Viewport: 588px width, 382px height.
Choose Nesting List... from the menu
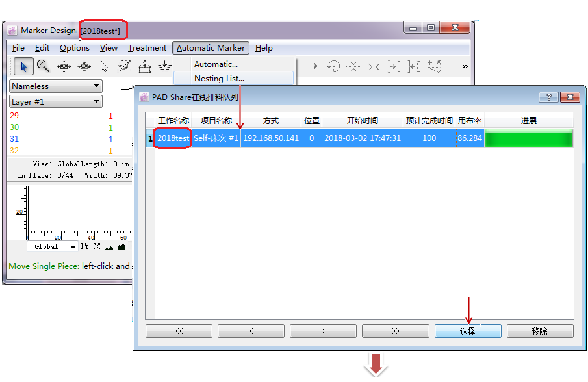[x=219, y=79]
